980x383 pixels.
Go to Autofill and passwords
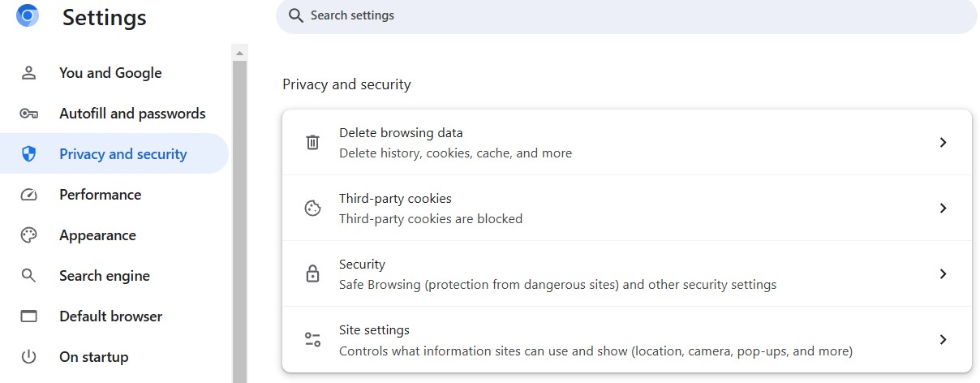click(132, 114)
